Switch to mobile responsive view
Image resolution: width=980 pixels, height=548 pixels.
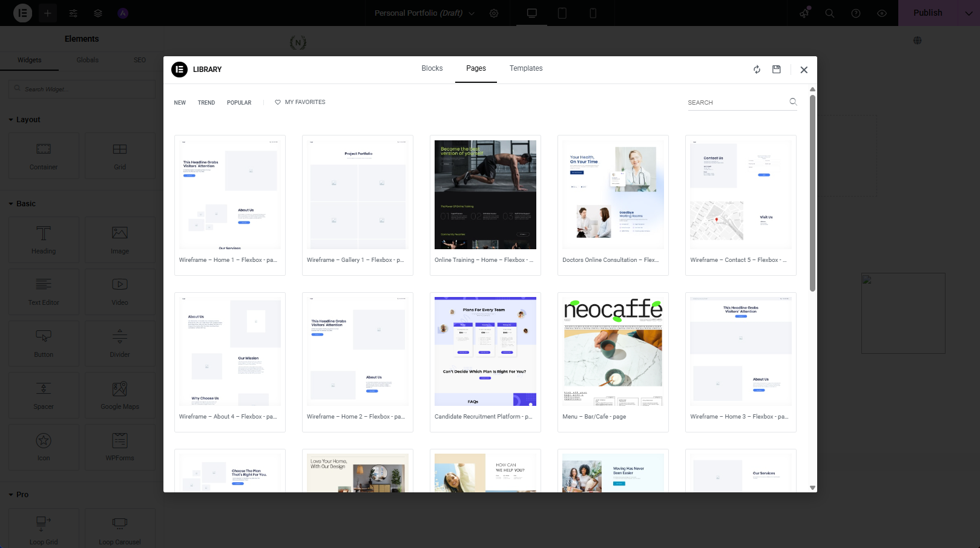[593, 13]
